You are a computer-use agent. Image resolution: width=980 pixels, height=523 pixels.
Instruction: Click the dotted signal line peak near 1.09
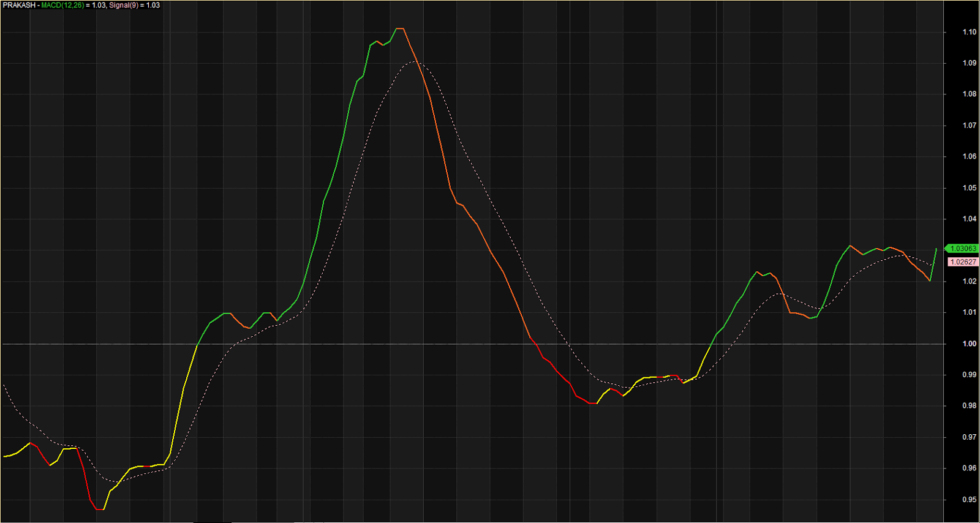tap(415, 61)
